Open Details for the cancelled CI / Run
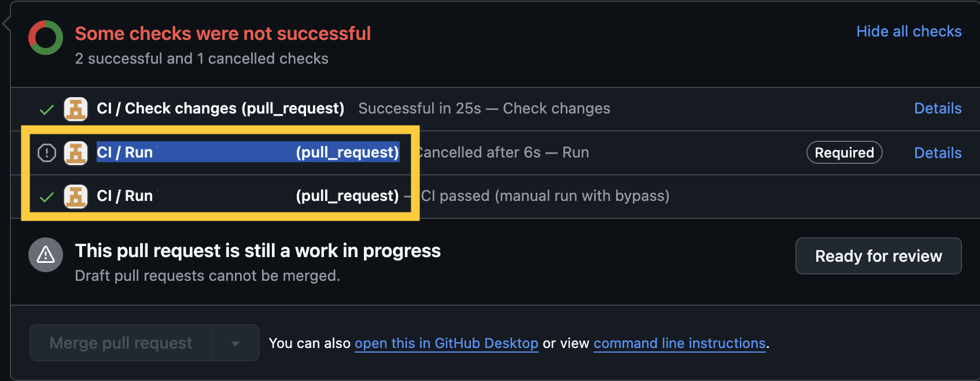This screenshot has height=381, width=980. [938, 152]
